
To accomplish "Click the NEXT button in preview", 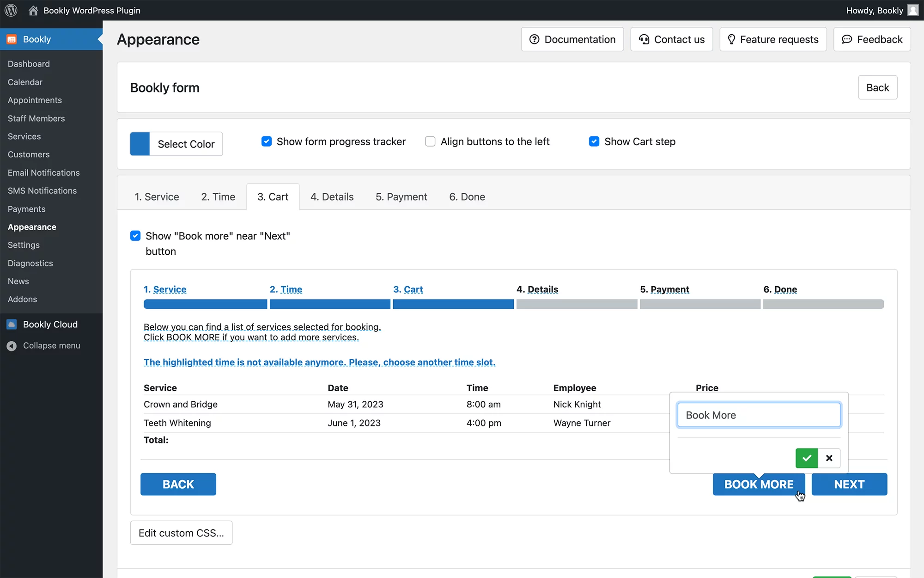I will click(x=849, y=484).
